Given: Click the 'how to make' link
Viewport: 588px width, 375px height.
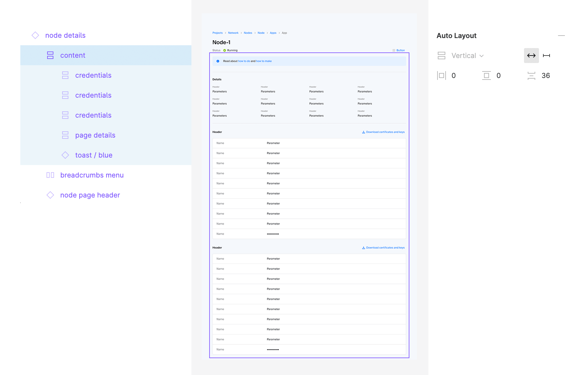Looking at the screenshot, I should 264,61.
